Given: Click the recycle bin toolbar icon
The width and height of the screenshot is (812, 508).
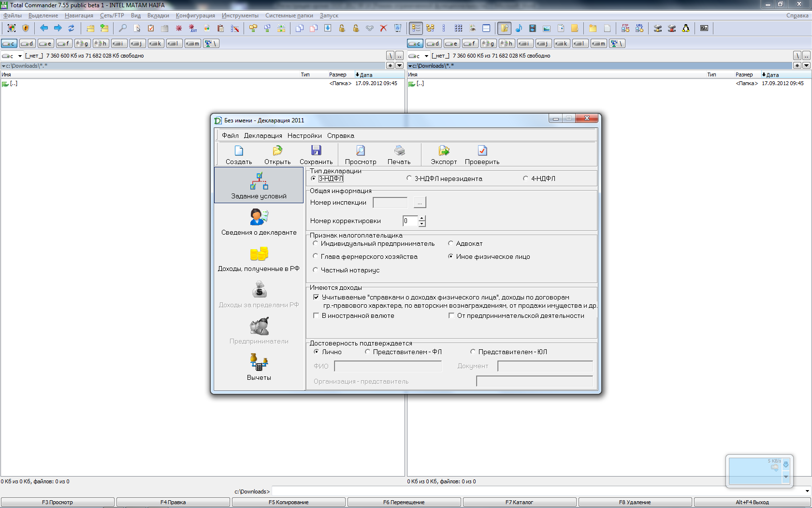Looking at the screenshot, I should click(x=398, y=28).
